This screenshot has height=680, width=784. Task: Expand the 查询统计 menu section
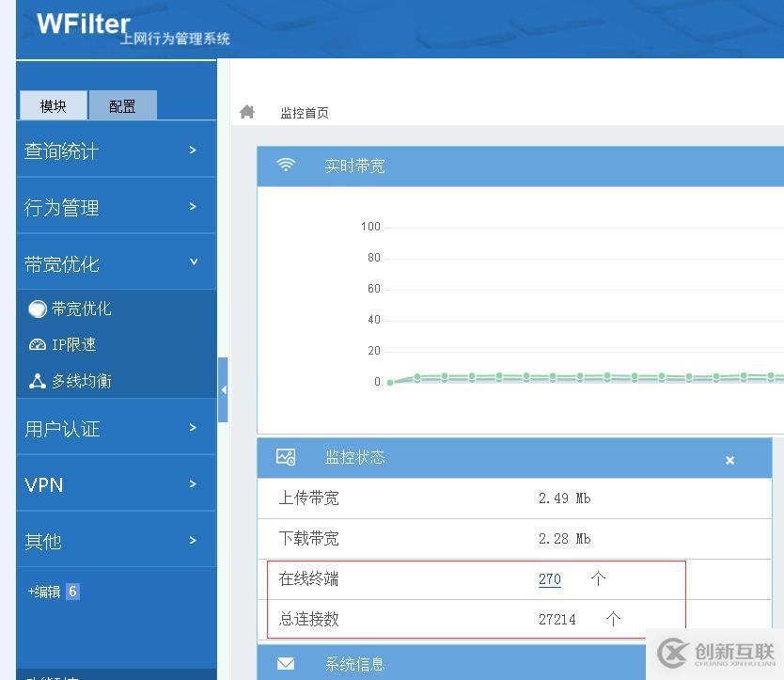[x=115, y=150]
